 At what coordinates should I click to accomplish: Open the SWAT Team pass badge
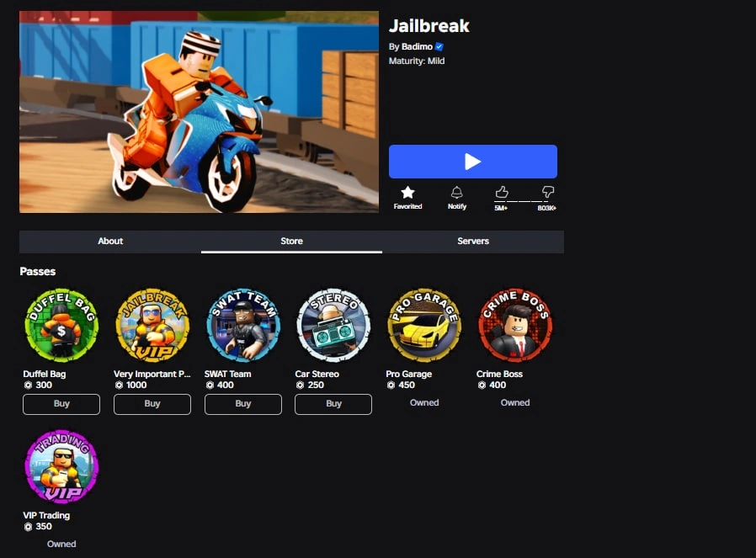(x=243, y=325)
